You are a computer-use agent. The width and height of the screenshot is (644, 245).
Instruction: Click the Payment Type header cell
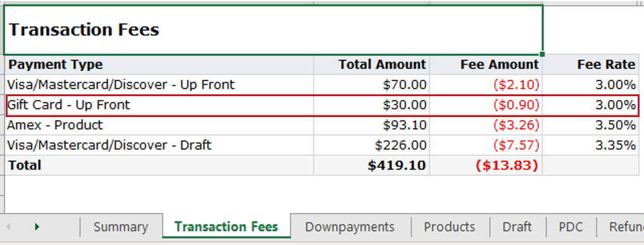159,65
